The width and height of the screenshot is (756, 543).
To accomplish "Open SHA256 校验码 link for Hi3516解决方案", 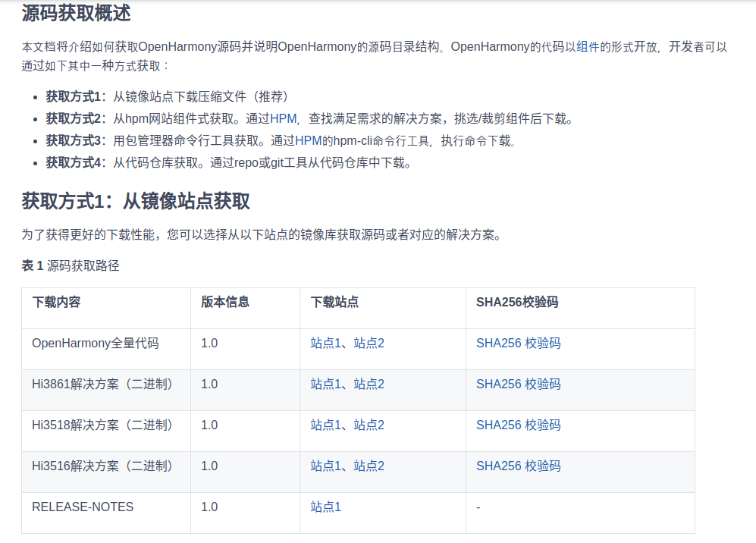I will pos(519,466).
